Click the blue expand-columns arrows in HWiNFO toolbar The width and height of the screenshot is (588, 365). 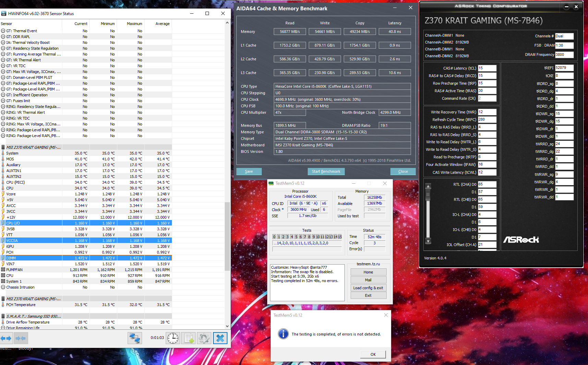click(6, 338)
